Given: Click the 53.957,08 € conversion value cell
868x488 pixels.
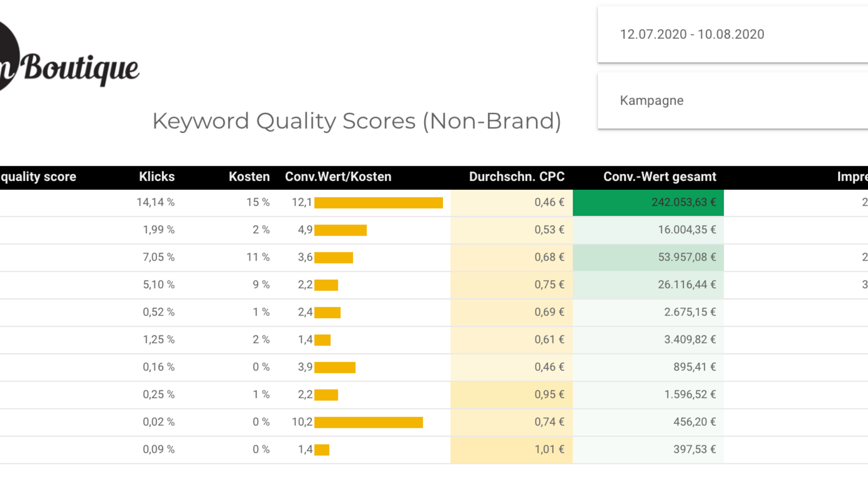Looking at the screenshot, I should coord(648,258).
